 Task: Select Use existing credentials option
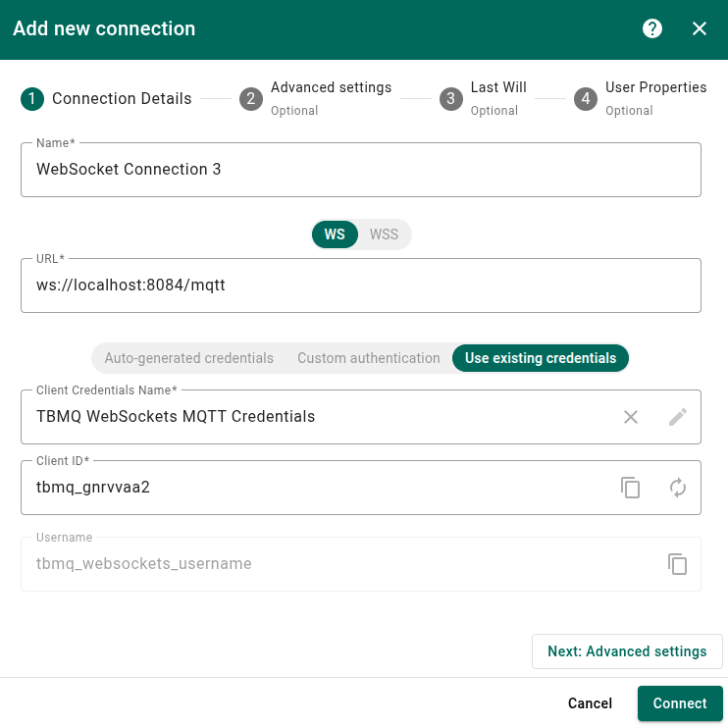pyautogui.click(x=541, y=358)
